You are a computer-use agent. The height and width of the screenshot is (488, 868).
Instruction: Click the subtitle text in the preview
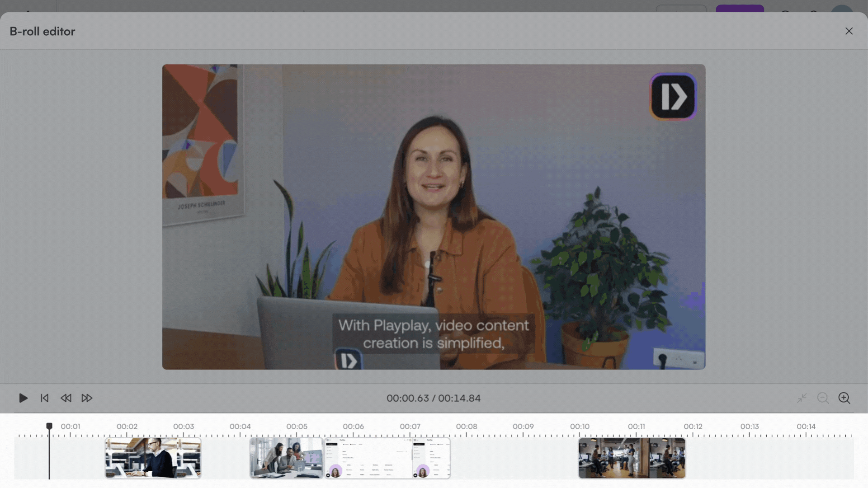(433, 334)
